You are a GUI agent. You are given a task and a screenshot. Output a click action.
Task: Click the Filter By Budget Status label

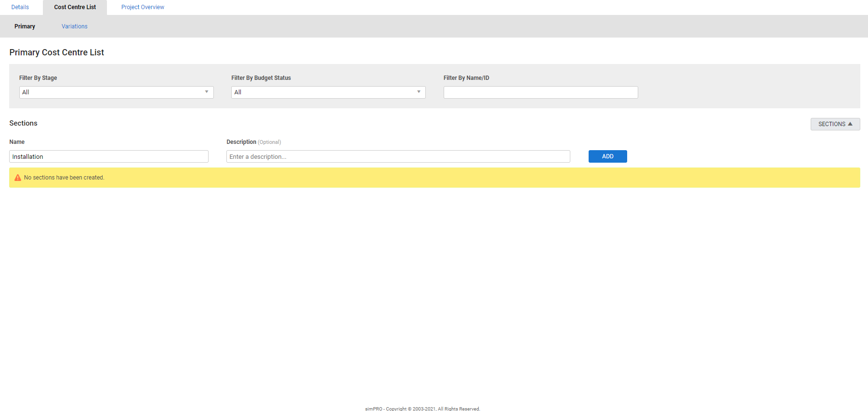click(x=261, y=78)
